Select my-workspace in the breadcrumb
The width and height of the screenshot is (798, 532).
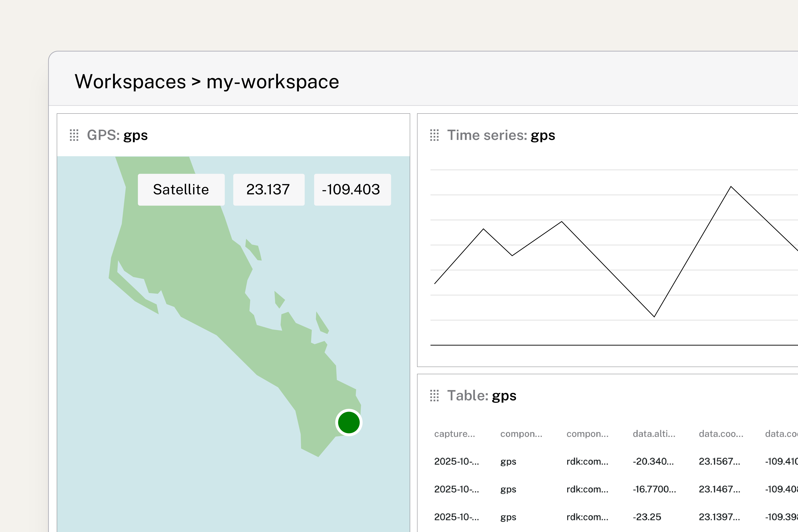coord(273,81)
